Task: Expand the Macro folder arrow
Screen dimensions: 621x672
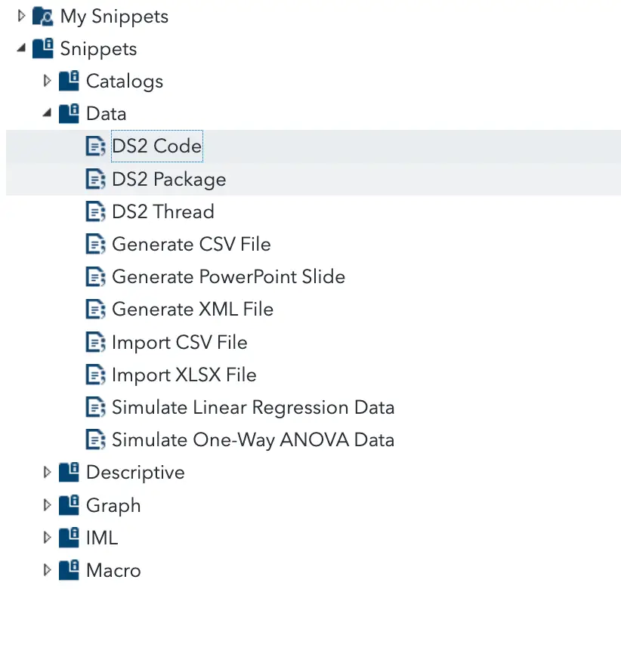Action: pyautogui.click(x=47, y=570)
